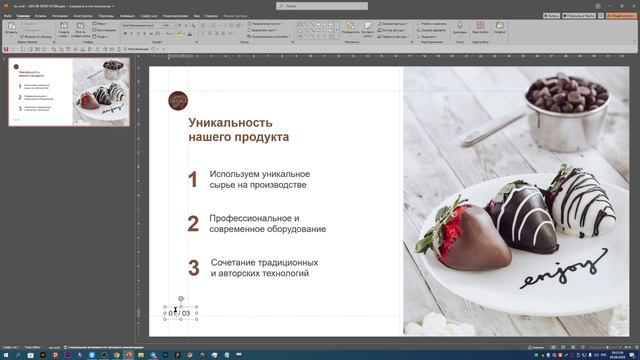Image resolution: width=640 pixels, height=360 pixels.
Task: Open the Select (Выделить) dropdown
Action: 427,36
